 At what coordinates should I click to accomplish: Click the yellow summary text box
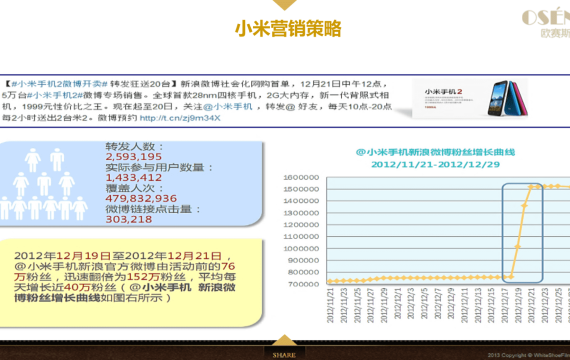point(130,283)
